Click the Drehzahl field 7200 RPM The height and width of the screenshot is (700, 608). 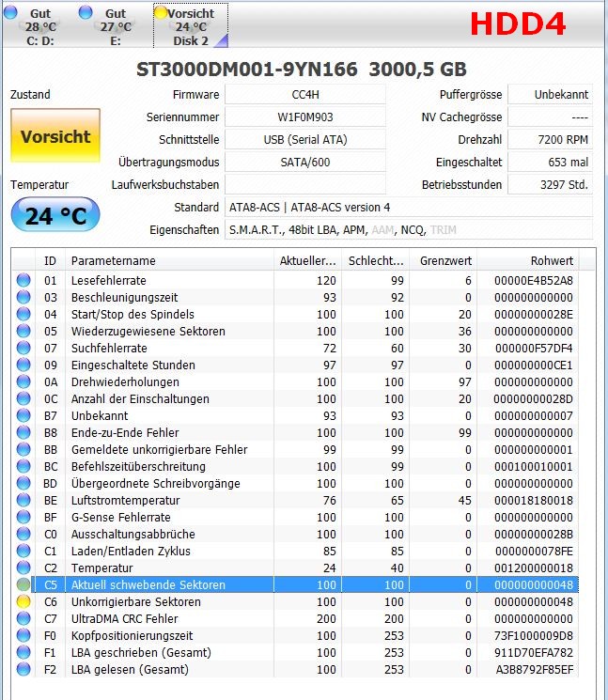click(x=551, y=140)
